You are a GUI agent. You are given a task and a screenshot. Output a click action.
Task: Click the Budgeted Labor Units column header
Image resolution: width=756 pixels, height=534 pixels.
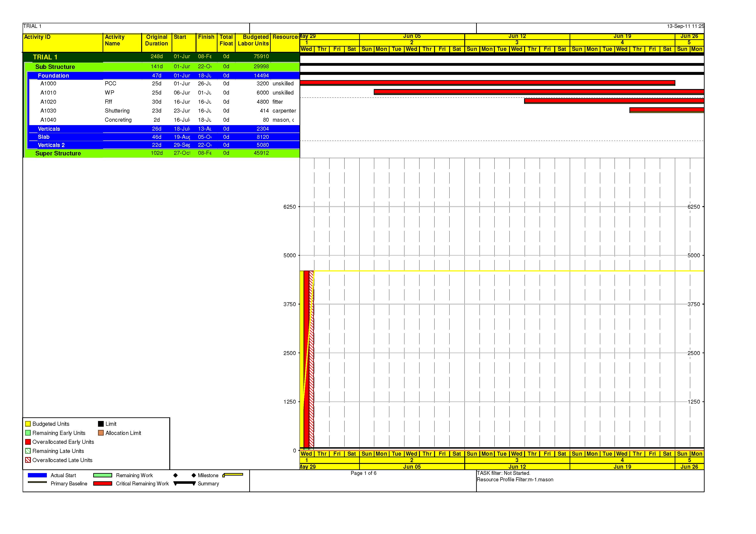pyautogui.click(x=253, y=40)
